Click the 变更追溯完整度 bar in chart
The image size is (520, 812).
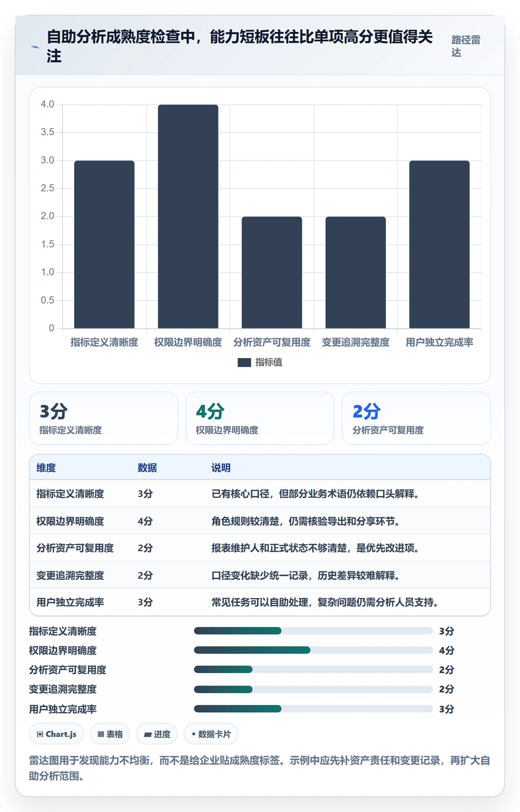(355, 272)
